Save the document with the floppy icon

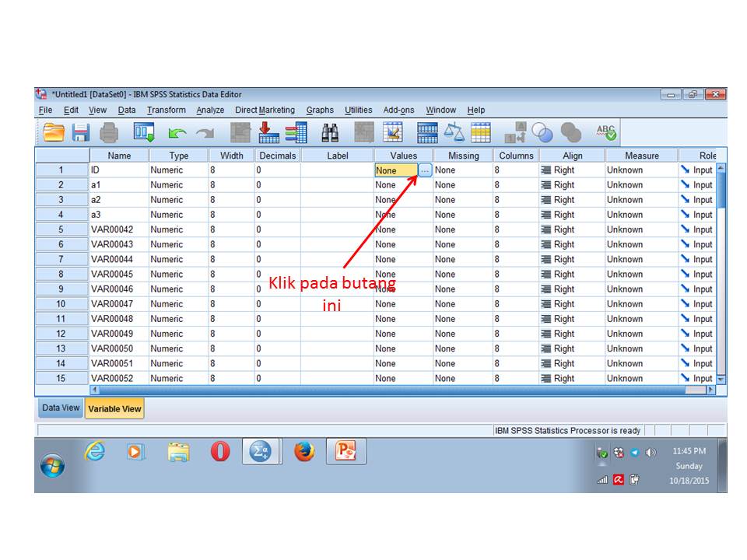click(81, 132)
